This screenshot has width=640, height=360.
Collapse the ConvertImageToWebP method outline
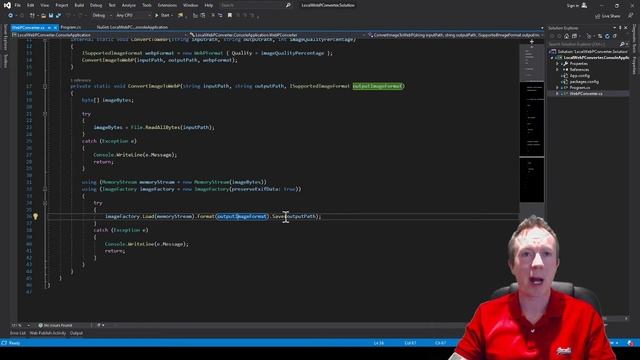click(45, 86)
